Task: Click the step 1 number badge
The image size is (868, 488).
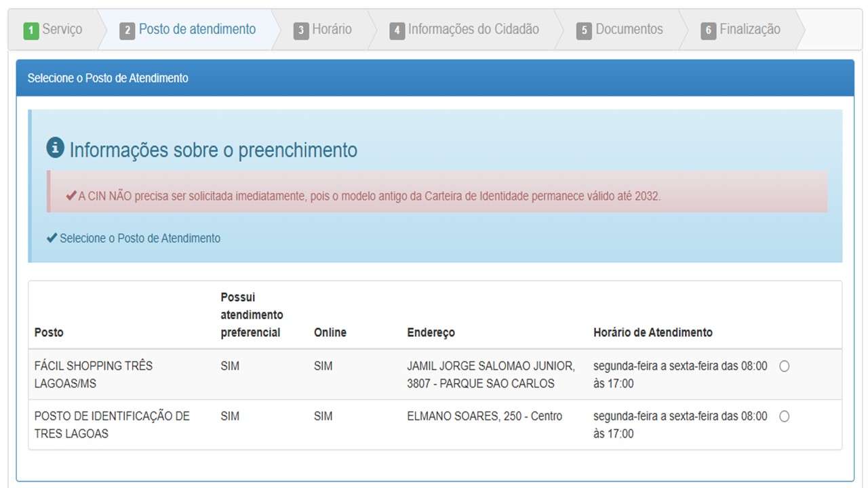Action: (31, 30)
